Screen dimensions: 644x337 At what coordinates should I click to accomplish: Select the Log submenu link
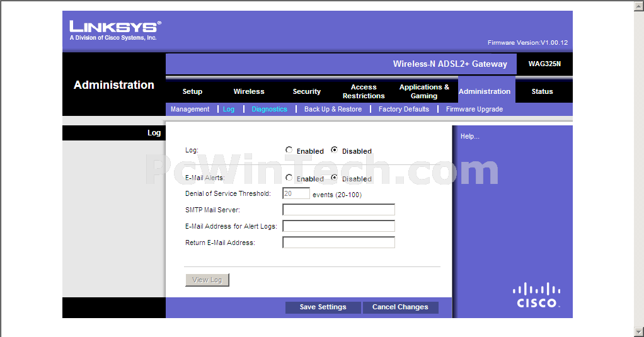(x=229, y=109)
